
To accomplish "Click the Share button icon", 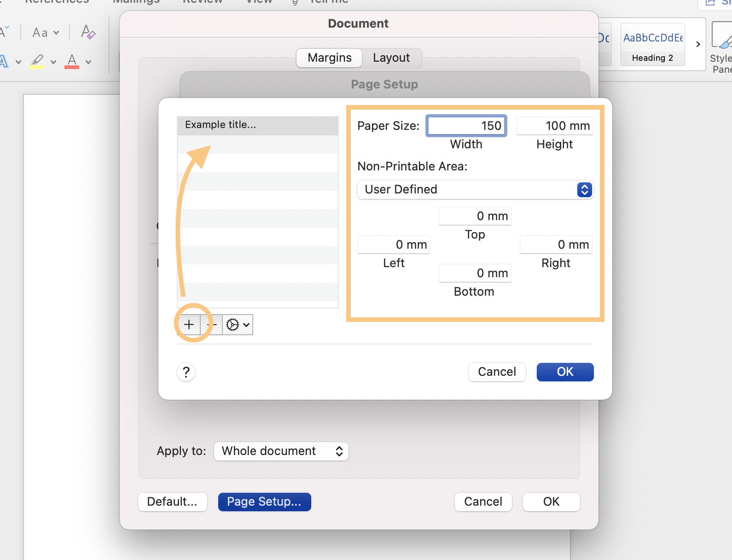I will tap(710, 3).
